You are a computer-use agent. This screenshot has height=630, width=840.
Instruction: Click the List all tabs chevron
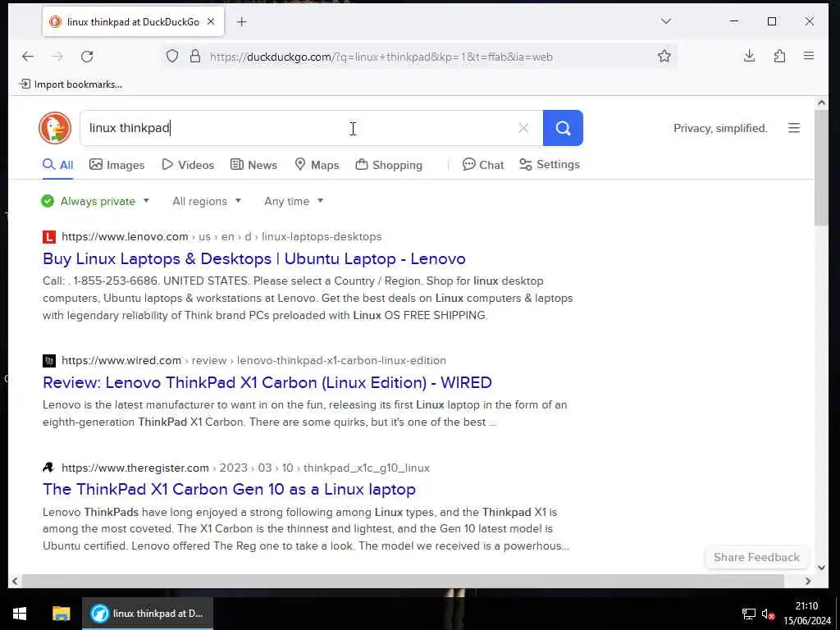[x=666, y=21]
